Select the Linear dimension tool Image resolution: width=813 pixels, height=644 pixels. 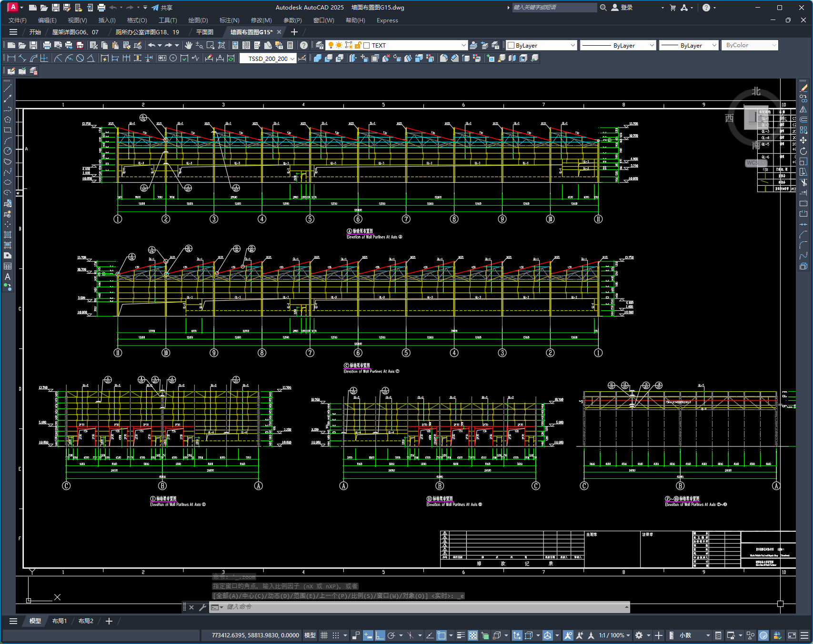click(11, 58)
